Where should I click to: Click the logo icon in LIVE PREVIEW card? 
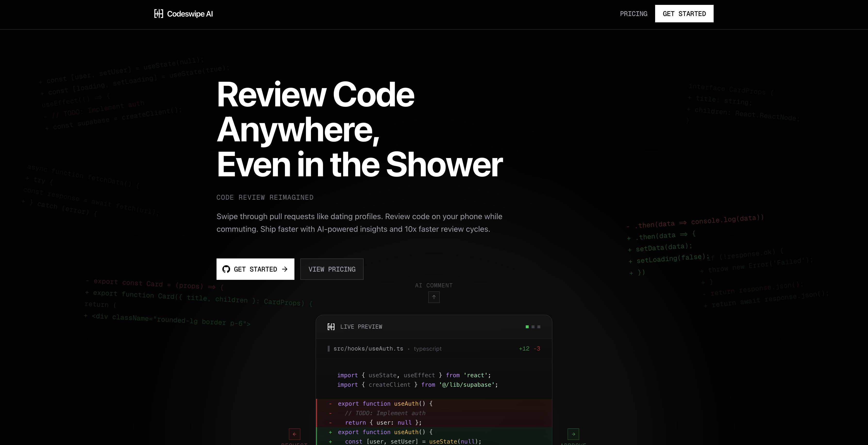331,327
